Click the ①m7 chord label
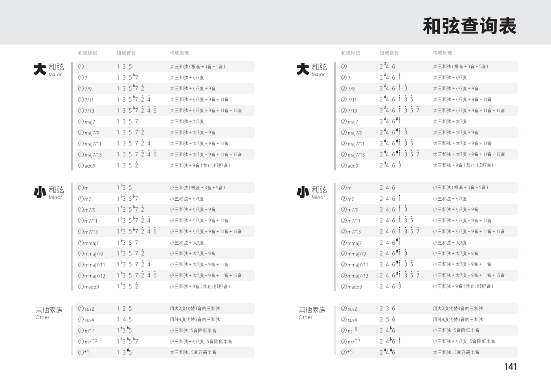This screenshot has width=551, height=392. point(84,199)
